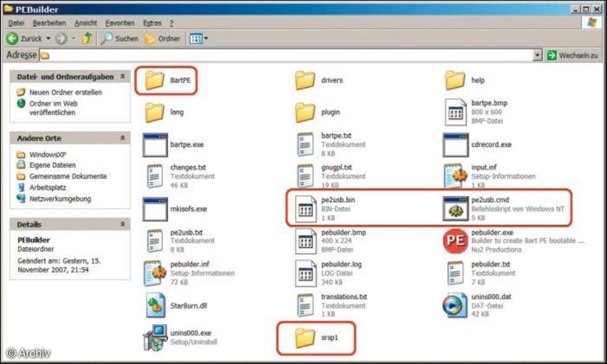Image resolution: width=607 pixels, height=364 pixels.
Task: Select the pebuilder.inf setup file
Action: [x=189, y=273]
